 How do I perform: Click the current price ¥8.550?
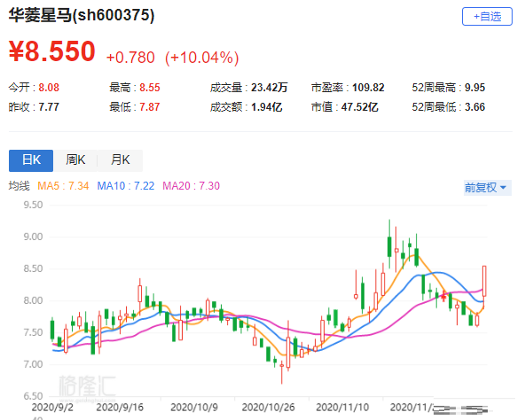pyautogui.click(x=52, y=51)
